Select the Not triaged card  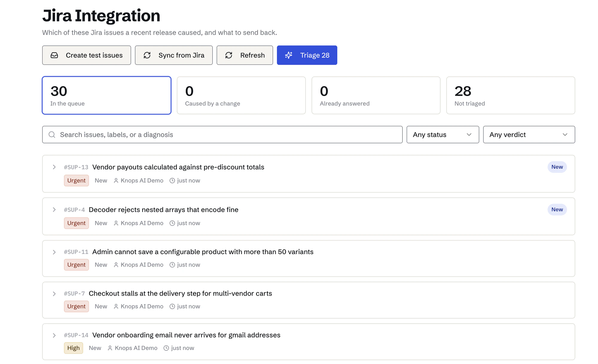point(511,96)
